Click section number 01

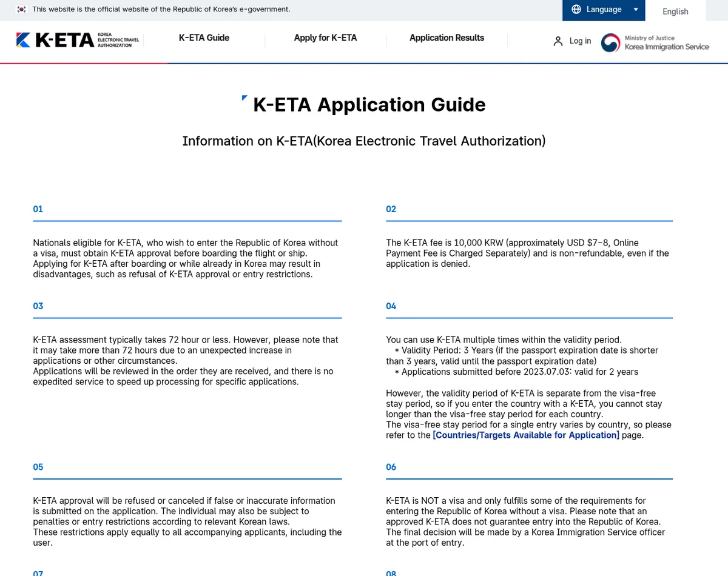pyautogui.click(x=38, y=209)
